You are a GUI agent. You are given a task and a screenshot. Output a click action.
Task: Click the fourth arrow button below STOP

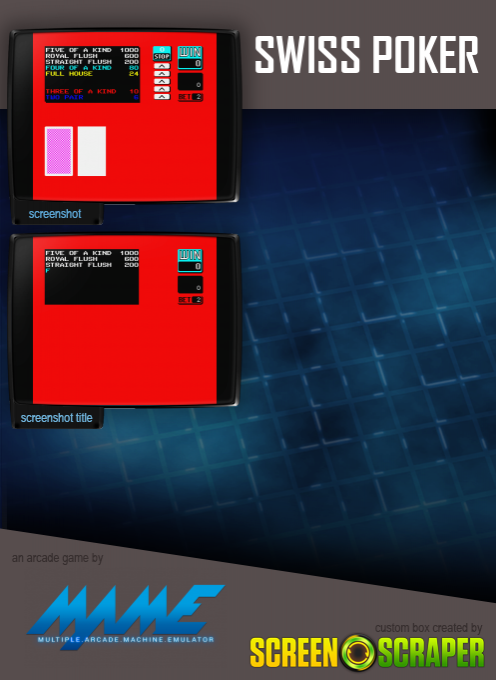(x=162, y=89)
